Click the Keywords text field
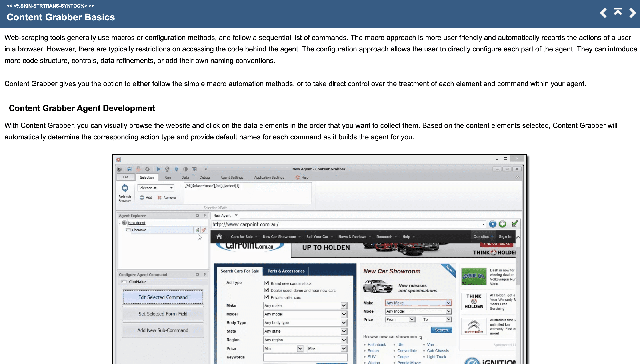 (x=305, y=357)
